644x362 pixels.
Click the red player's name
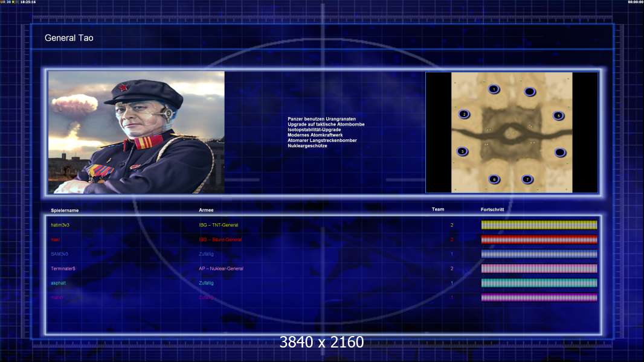click(56, 240)
